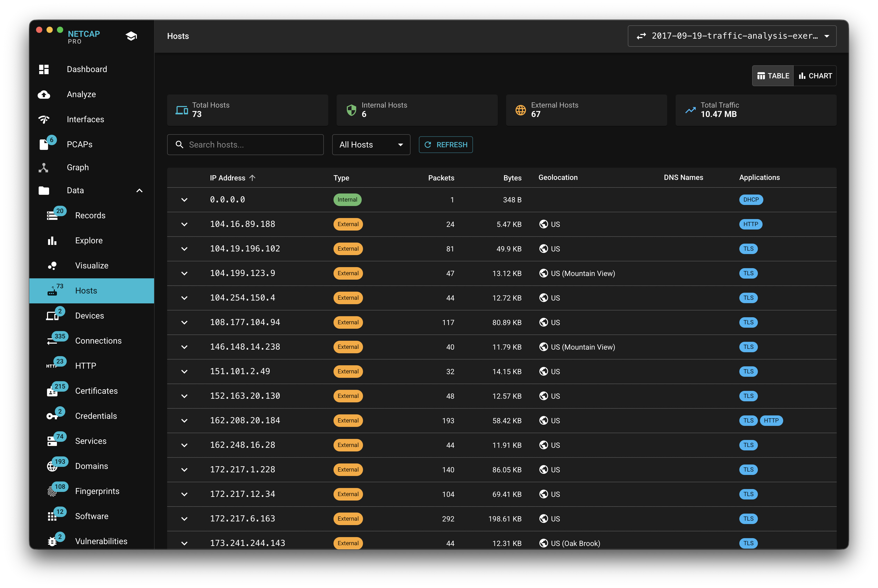Expand the 0.0.0.0 host row
878x588 pixels.
click(184, 200)
